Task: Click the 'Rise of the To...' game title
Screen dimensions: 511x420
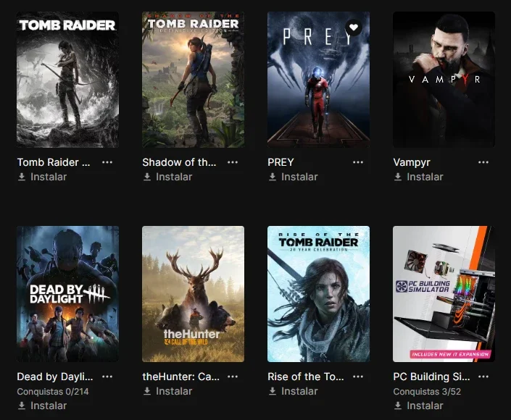Action: coord(306,377)
